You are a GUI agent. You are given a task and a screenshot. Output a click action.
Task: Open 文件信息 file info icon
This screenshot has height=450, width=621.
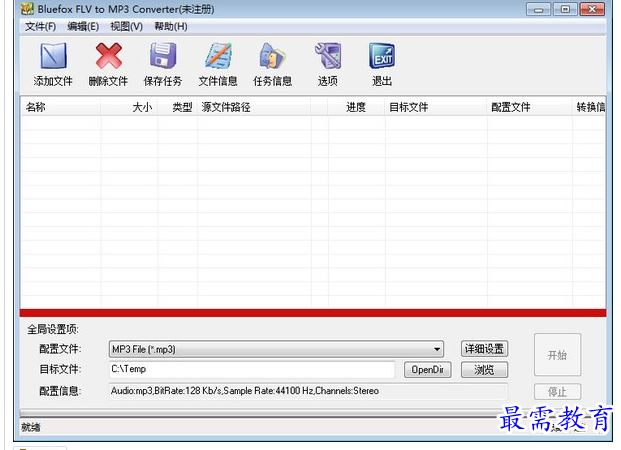click(218, 56)
